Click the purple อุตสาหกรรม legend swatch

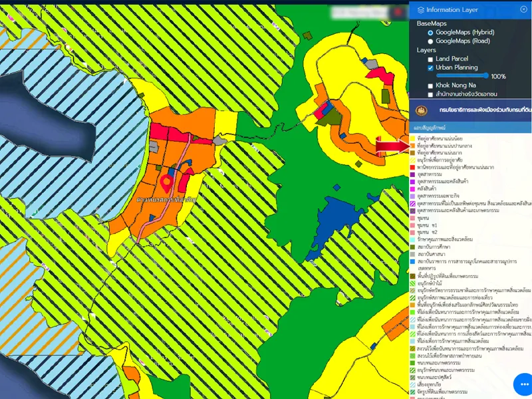(x=413, y=174)
